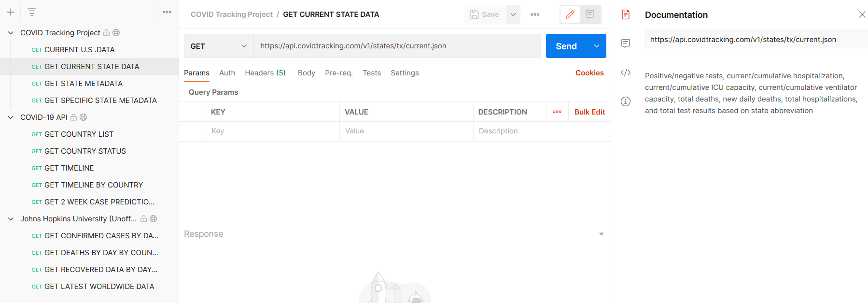This screenshot has height=303, width=868.
Task: Open GET CURRENT U.S .DATA request
Action: [89, 50]
